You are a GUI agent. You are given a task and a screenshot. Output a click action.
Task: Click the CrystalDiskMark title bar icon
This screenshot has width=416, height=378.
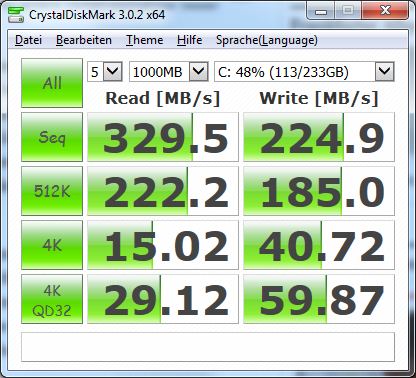point(16,15)
